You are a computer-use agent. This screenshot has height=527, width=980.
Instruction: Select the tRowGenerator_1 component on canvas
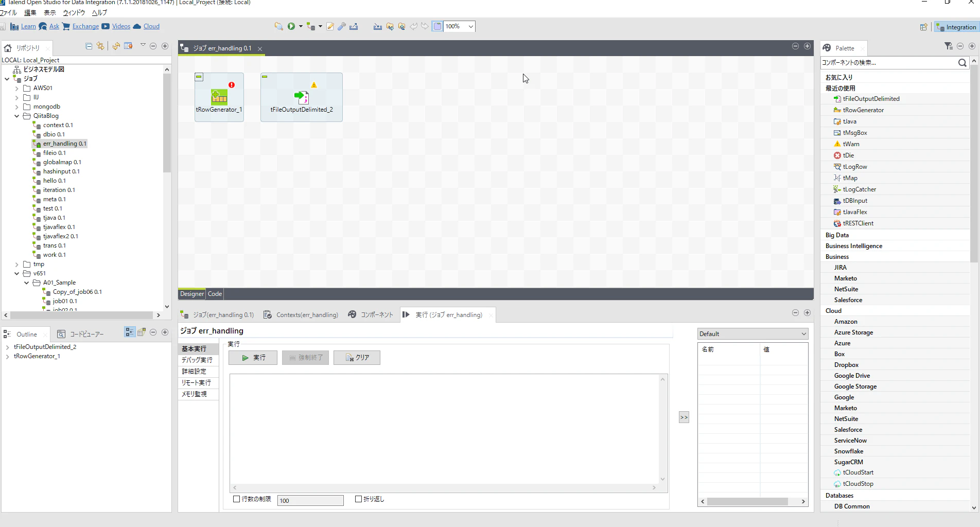coord(219,97)
